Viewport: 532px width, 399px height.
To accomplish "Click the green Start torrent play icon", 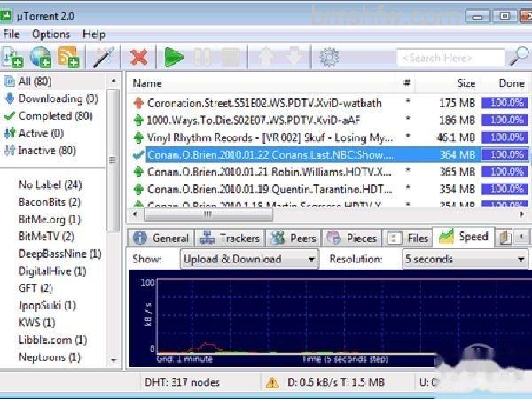I will [174, 57].
